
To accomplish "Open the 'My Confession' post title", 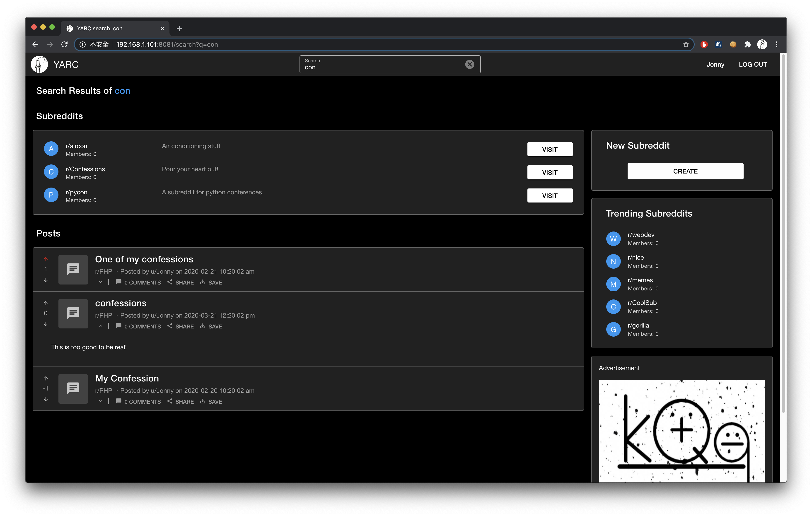I will [127, 378].
